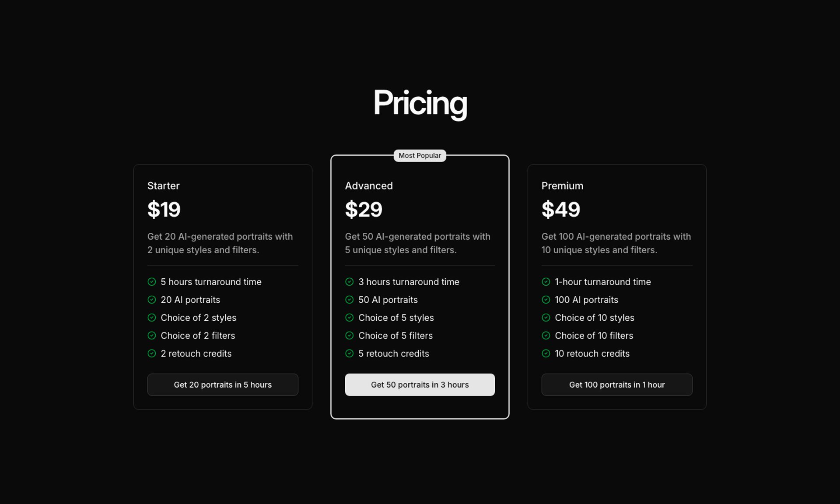Click the check icon beside 'Choice of 2 styles'
This screenshot has height=504, width=840.
(x=152, y=318)
